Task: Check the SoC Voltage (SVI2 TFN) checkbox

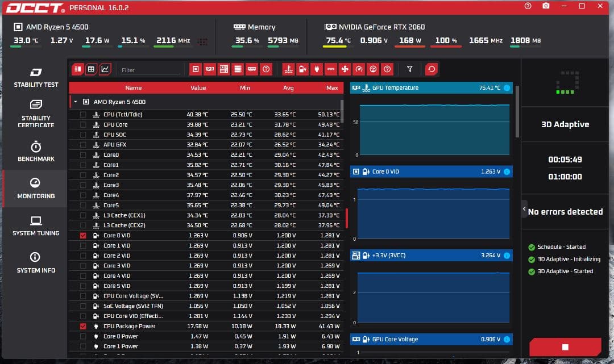Action: coord(83,306)
